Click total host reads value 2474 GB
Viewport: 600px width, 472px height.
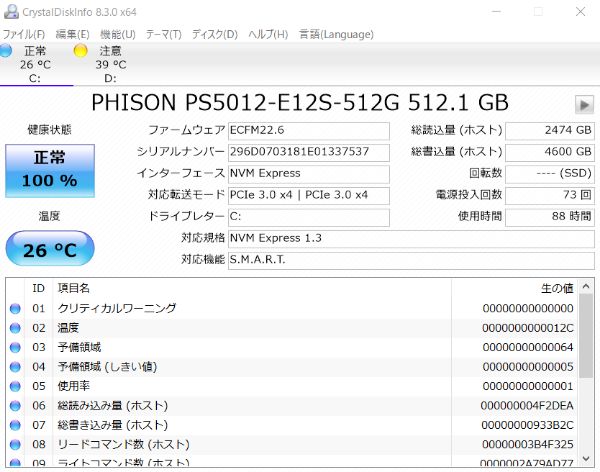click(550, 131)
